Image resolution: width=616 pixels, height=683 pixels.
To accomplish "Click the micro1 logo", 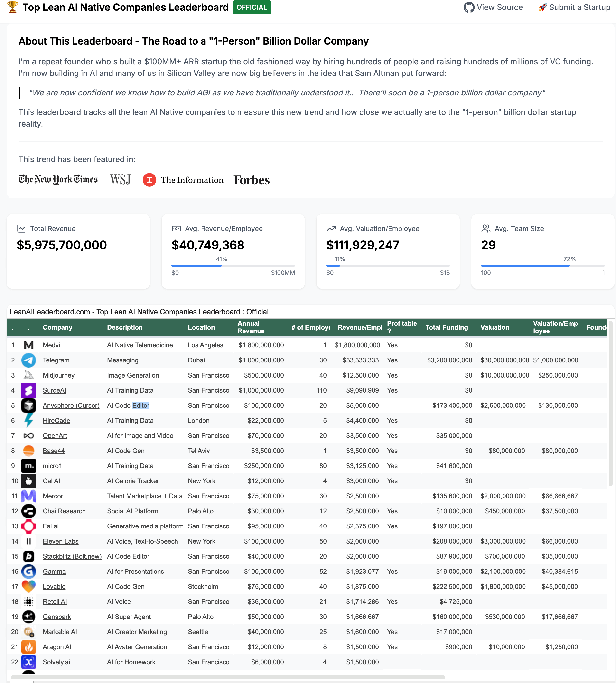I will 29,466.
